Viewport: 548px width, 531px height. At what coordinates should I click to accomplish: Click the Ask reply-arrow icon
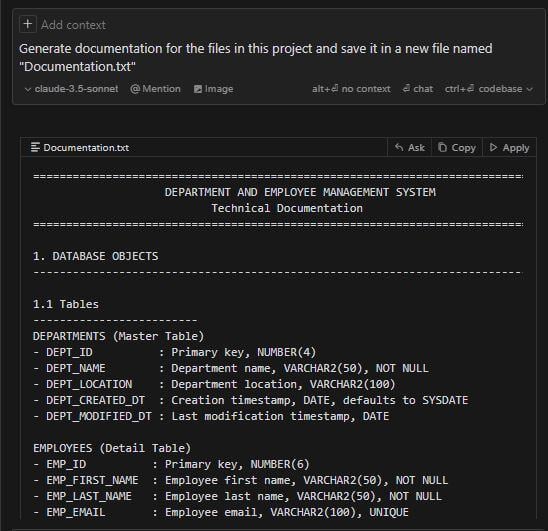[x=399, y=148]
